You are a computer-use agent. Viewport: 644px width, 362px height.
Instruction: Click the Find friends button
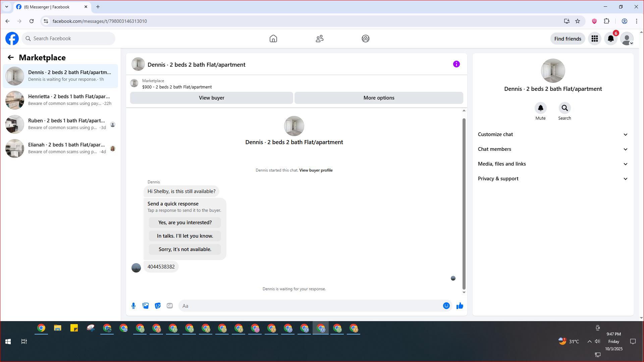pyautogui.click(x=568, y=39)
